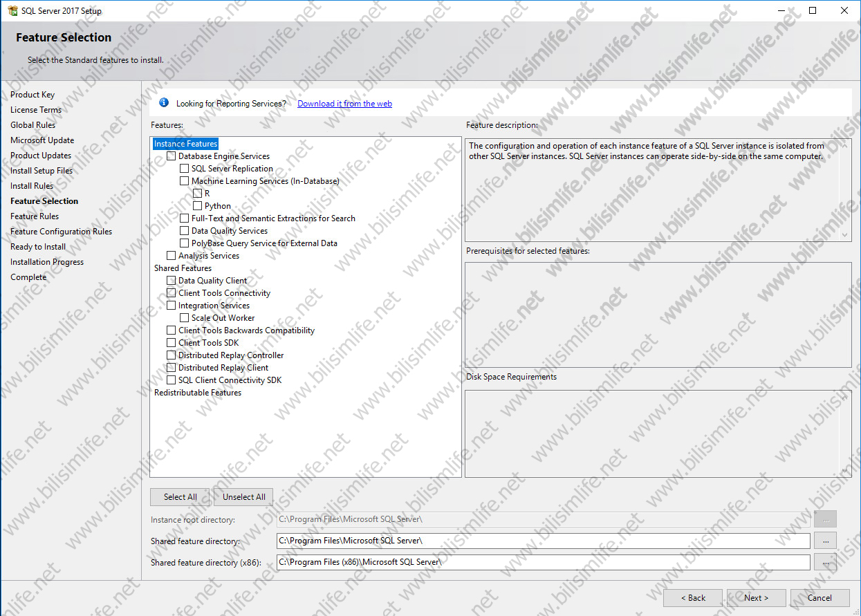Click the Select All button
Viewport: 861px width, 616px height.
coord(180,497)
